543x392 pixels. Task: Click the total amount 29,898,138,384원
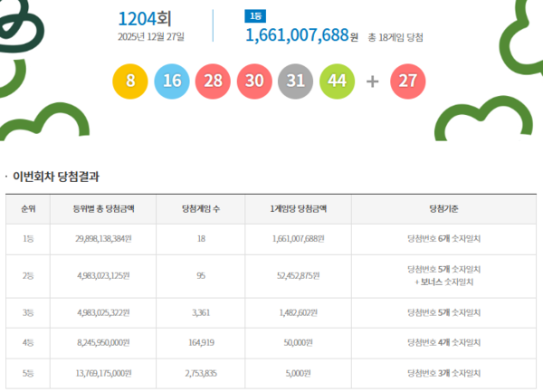pos(103,239)
